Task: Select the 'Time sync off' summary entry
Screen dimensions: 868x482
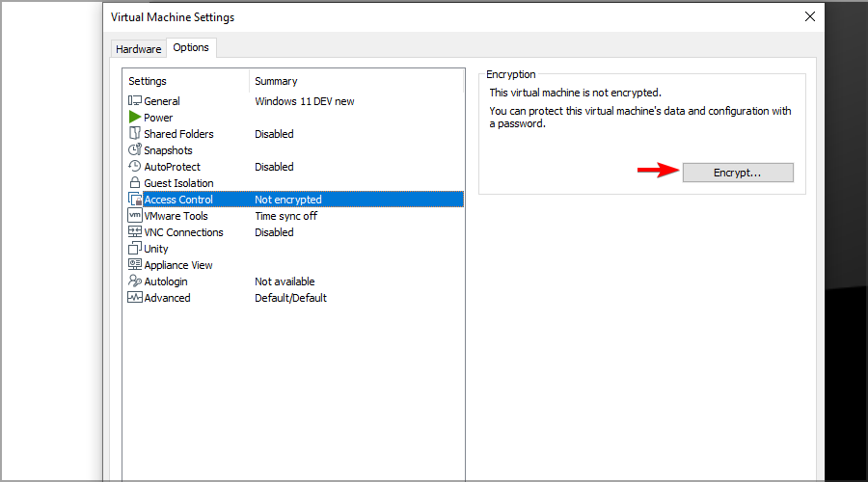Action: tap(285, 216)
